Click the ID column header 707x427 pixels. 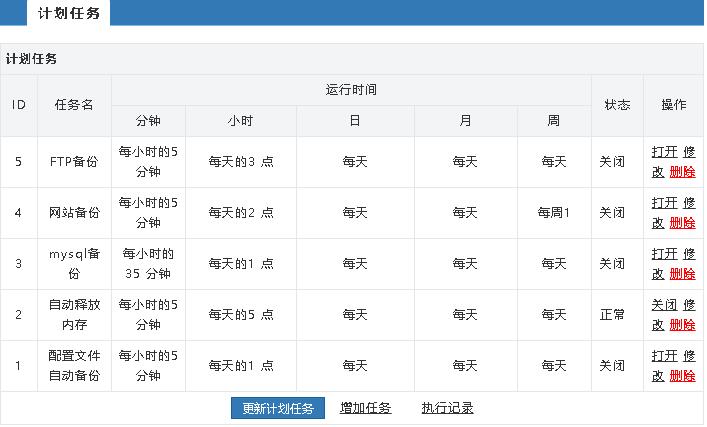19,105
